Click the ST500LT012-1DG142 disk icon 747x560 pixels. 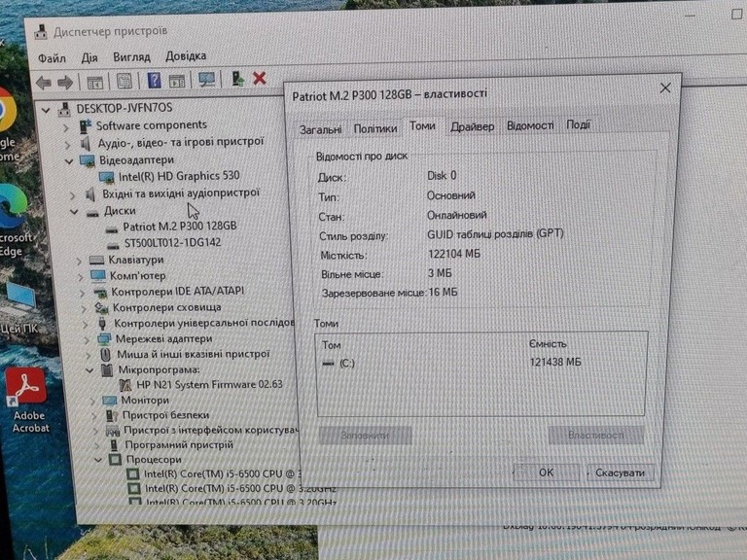click(x=113, y=246)
